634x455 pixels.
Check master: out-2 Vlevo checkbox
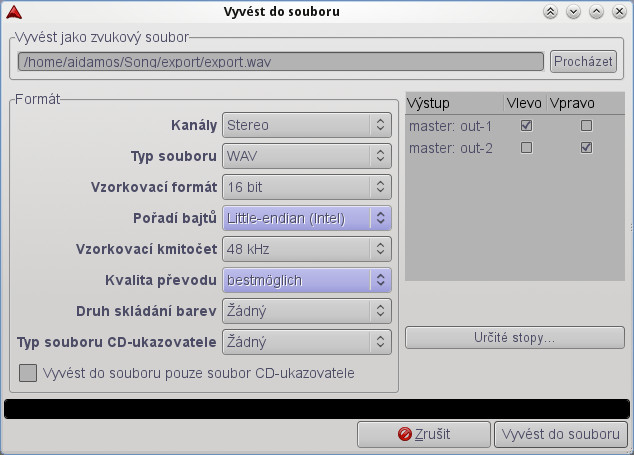[x=526, y=148]
